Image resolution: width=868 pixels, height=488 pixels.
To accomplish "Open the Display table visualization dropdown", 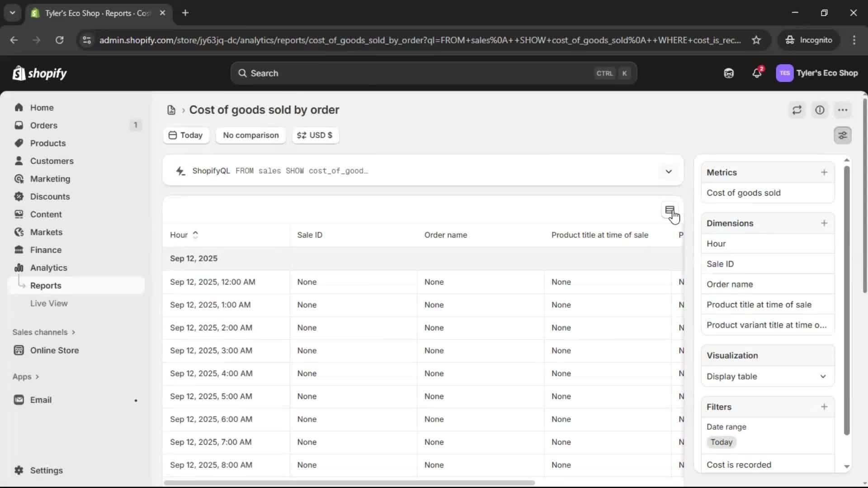I will [x=767, y=376].
